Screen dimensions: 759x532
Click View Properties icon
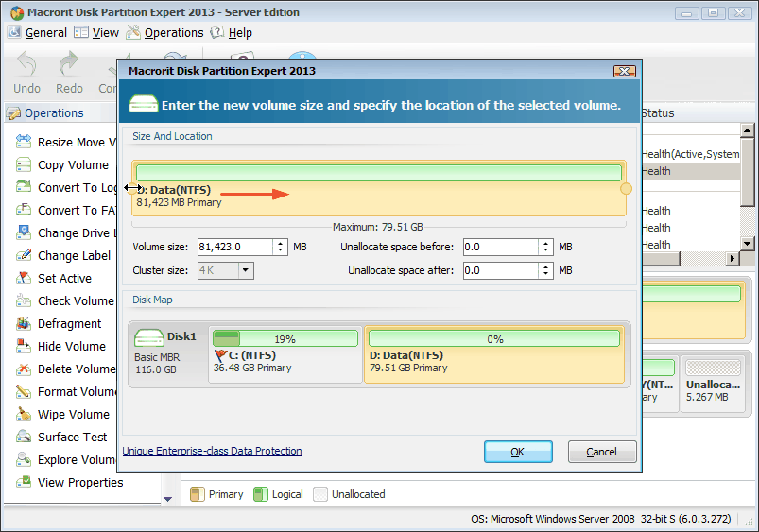click(x=24, y=482)
